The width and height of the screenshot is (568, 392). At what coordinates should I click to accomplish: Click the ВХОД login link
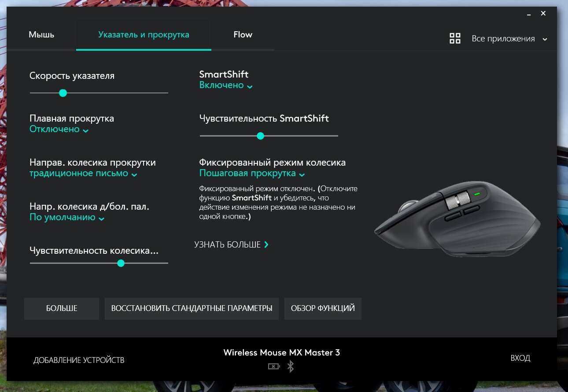[x=520, y=358]
